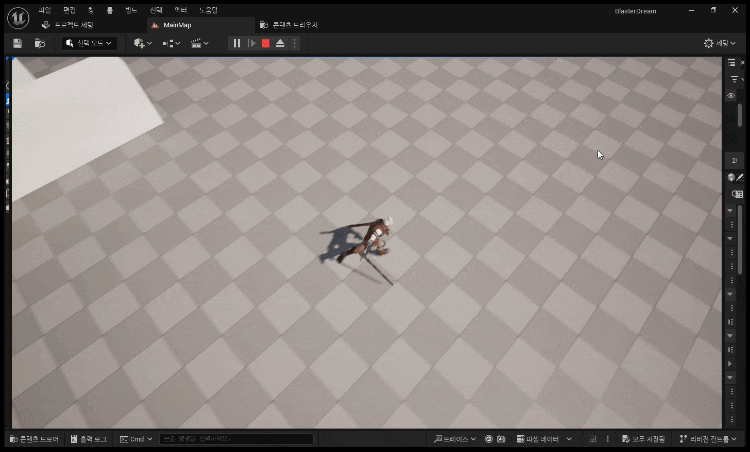Open the revision control dropdown

point(708,439)
